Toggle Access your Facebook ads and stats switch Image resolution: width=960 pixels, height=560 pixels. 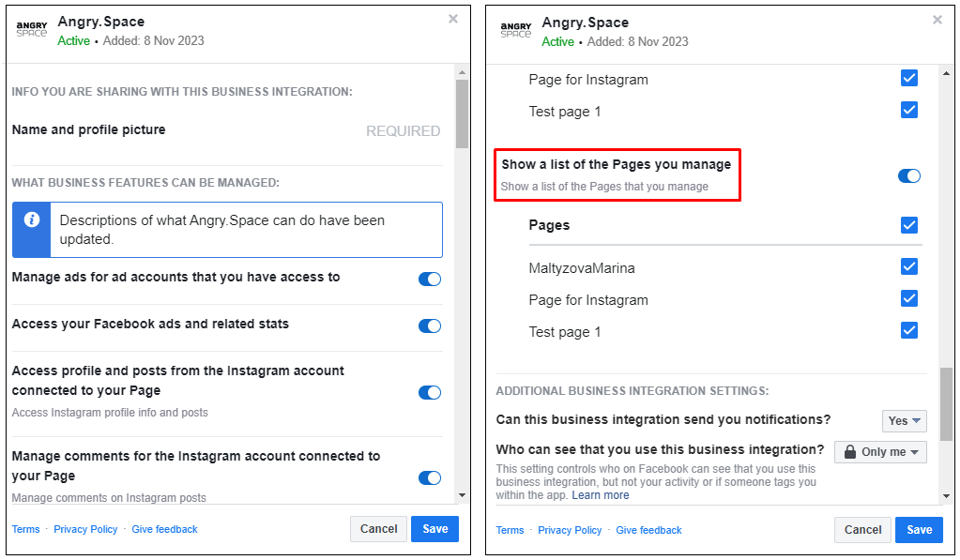click(x=430, y=325)
